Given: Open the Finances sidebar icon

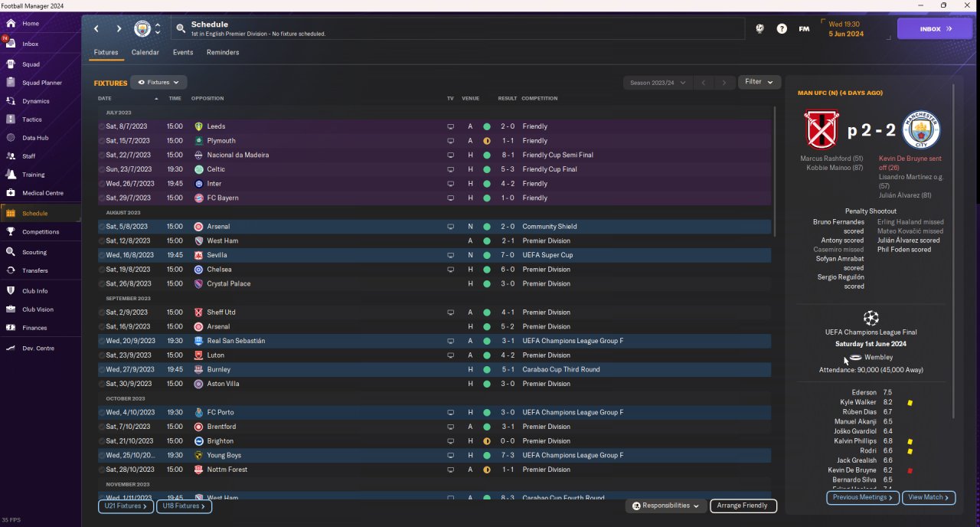Looking at the screenshot, I should [x=11, y=328].
